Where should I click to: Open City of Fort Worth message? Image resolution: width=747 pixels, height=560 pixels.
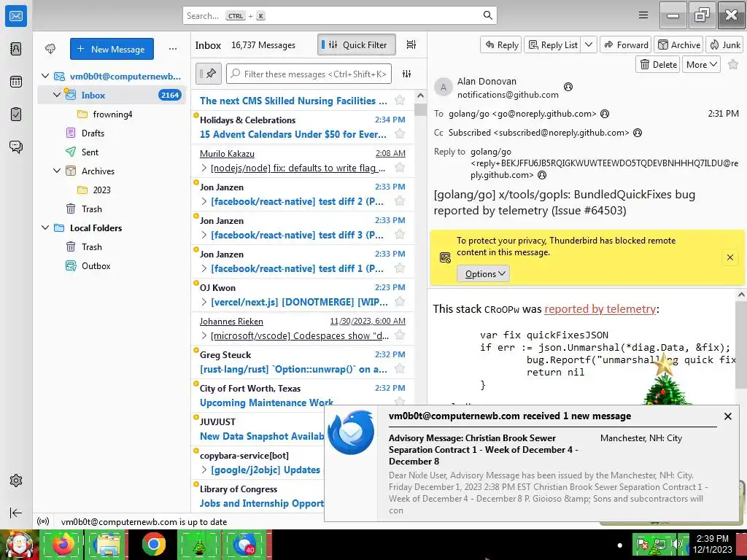click(x=303, y=395)
